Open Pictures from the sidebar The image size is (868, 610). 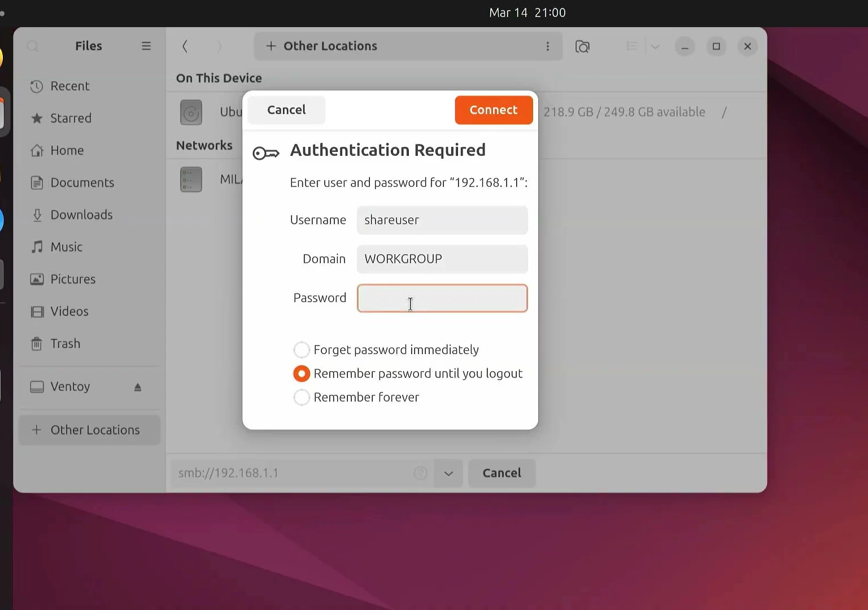point(89,279)
